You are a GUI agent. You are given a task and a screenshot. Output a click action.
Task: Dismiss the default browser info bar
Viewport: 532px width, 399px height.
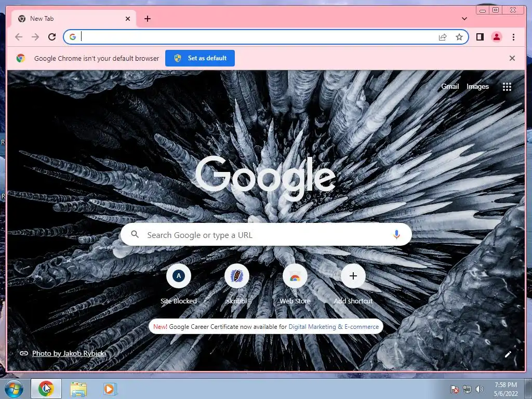point(512,58)
